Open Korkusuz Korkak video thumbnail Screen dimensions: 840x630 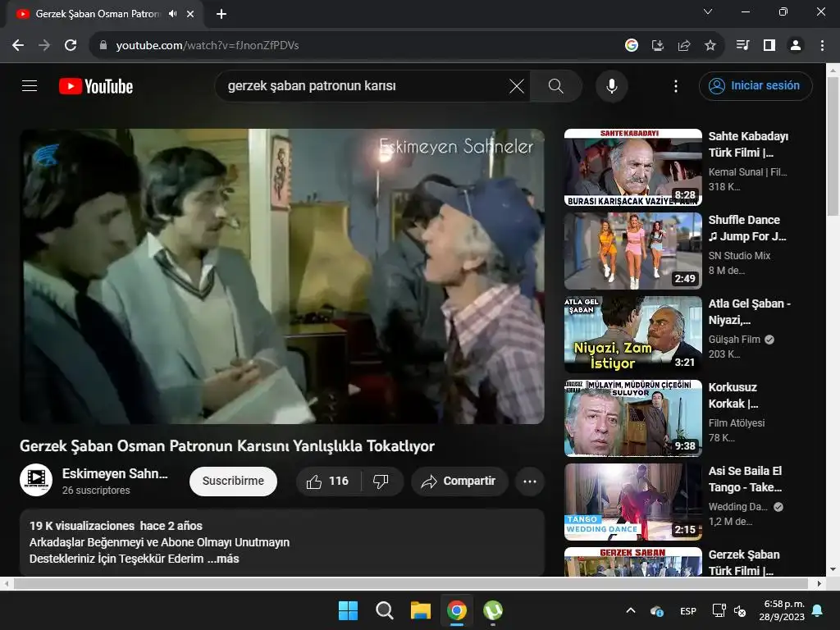click(632, 418)
